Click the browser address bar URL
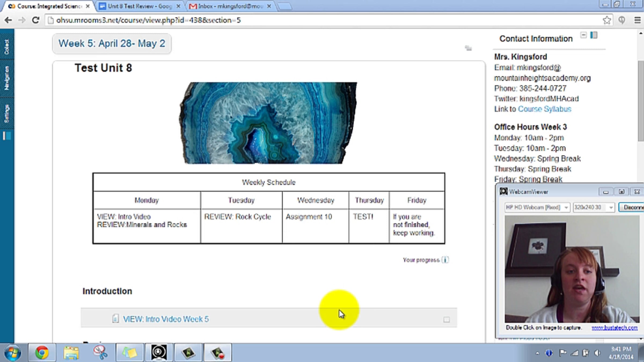 pyautogui.click(x=148, y=20)
